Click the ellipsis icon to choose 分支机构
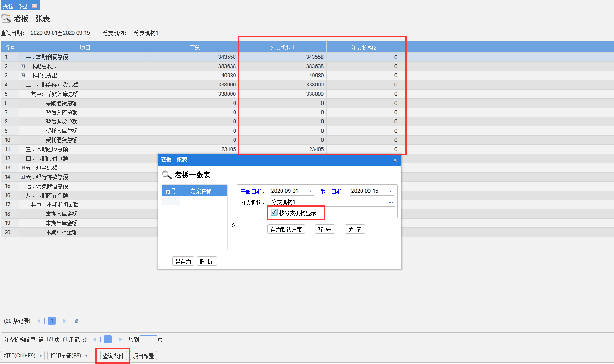614x364 pixels. coord(390,202)
